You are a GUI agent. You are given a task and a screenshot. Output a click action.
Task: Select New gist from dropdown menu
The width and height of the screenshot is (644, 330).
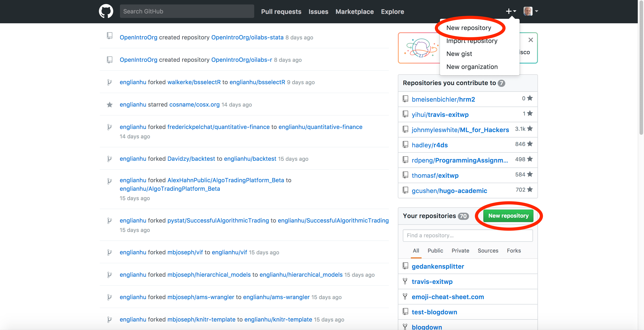(459, 54)
